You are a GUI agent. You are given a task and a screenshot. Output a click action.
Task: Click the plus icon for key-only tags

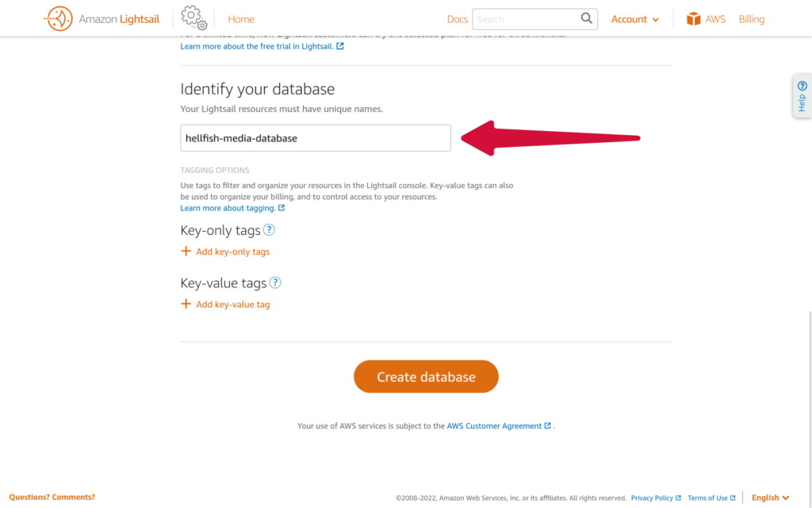186,252
